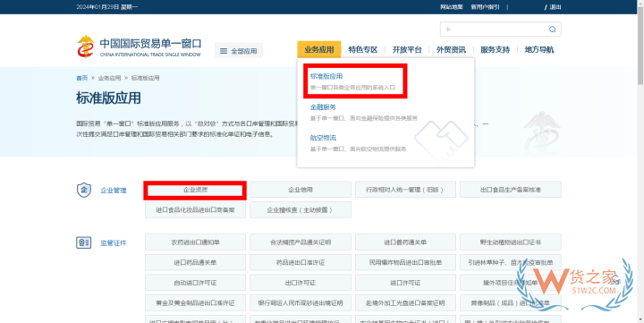Viewport: 644px width, 323px height.
Task: Click the 企业管理 category label
Action: (114, 191)
